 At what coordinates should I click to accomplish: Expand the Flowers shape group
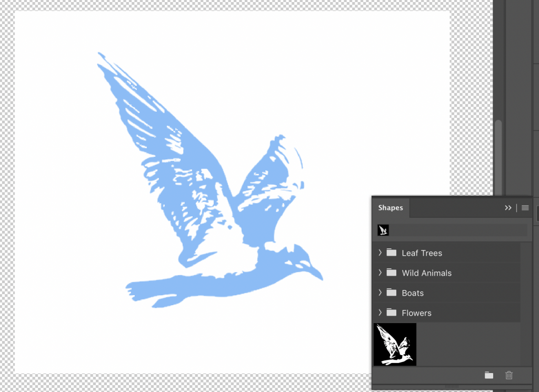380,313
